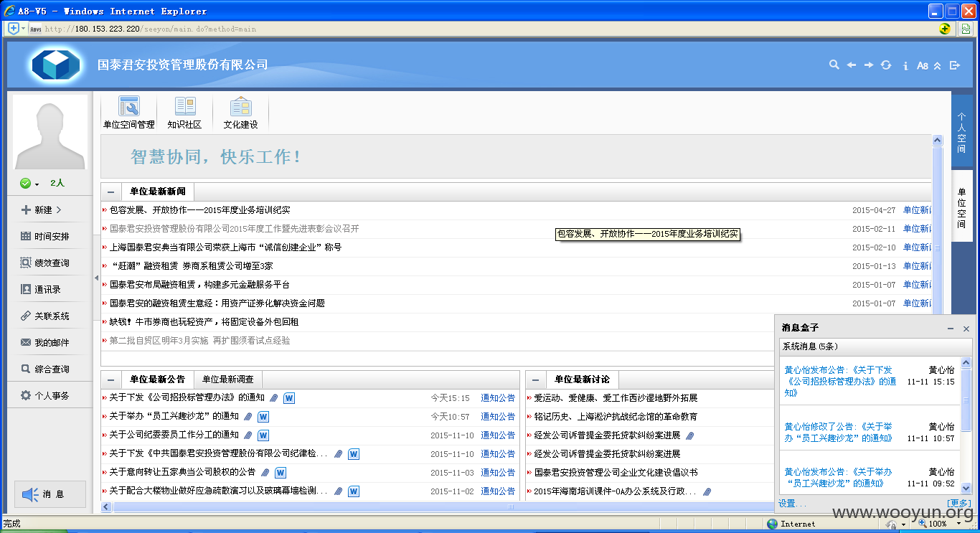Open message 黄心怡修改了公告《关于举办员工兴趣沙龙》
980x533 pixels.
click(x=840, y=432)
